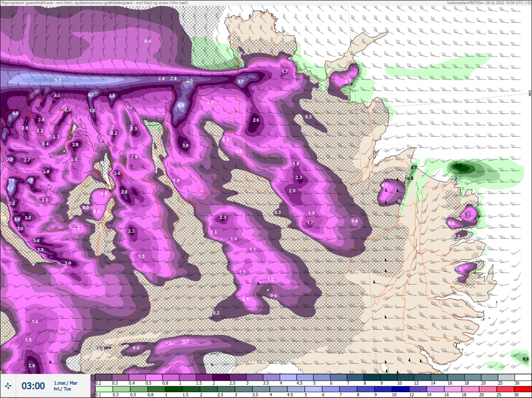This screenshot has width=532, height=398.
Task: Click the 4.0 map value
Action: point(15,113)
